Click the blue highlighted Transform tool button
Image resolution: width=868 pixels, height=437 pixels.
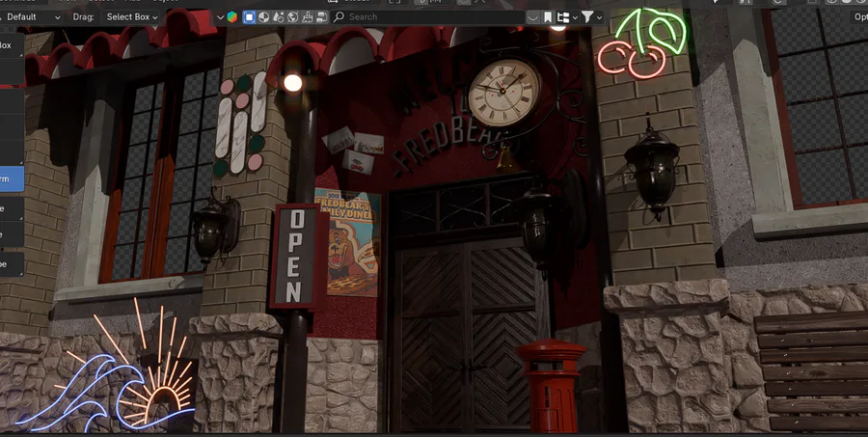(x=11, y=178)
